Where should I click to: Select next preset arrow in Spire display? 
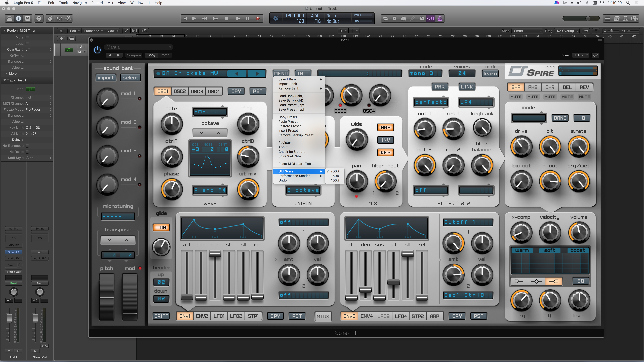[x=257, y=73]
